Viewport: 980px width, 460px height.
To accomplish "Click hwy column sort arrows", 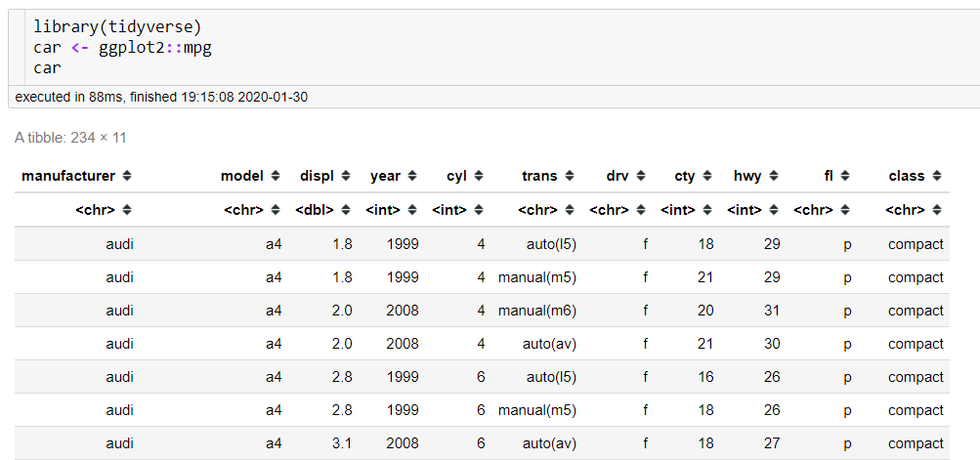I will pos(775,177).
